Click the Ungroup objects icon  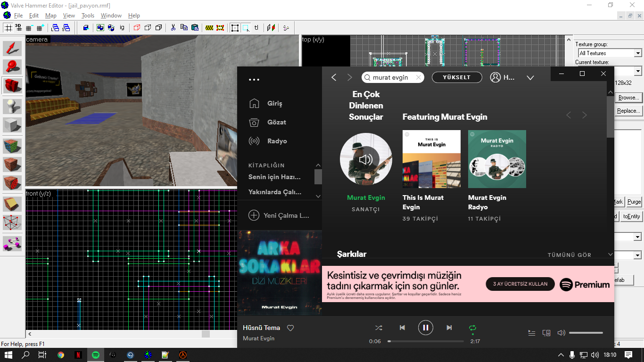(x=111, y=28)
